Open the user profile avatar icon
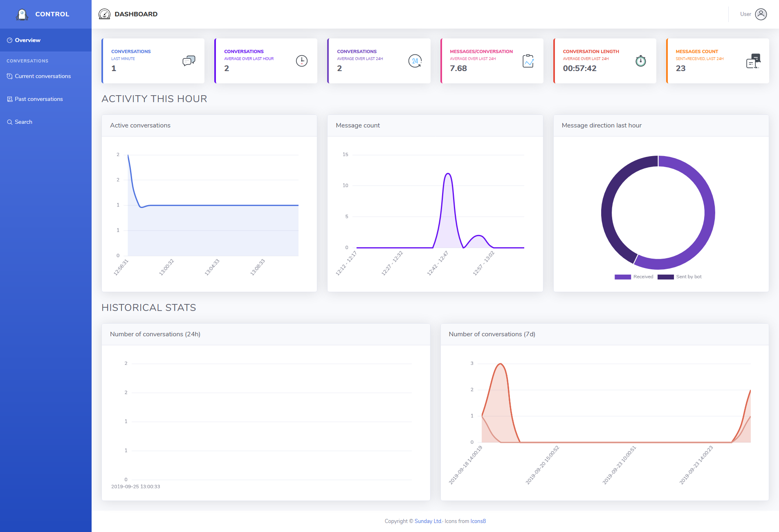 761,14
